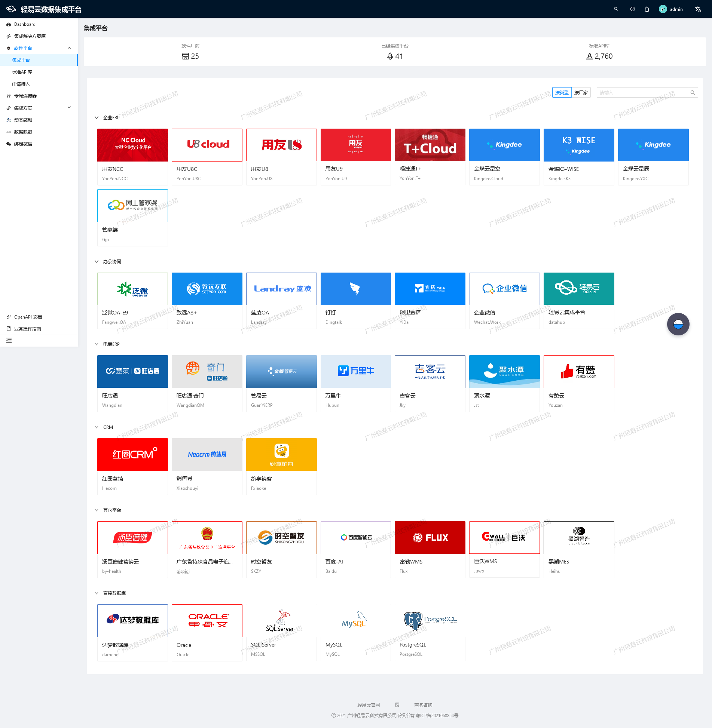The height and width of the screenshot is (728, 712).
Task: Collapse the 办公协同 section
Action: pyautogui.click(x=97, y=261)
